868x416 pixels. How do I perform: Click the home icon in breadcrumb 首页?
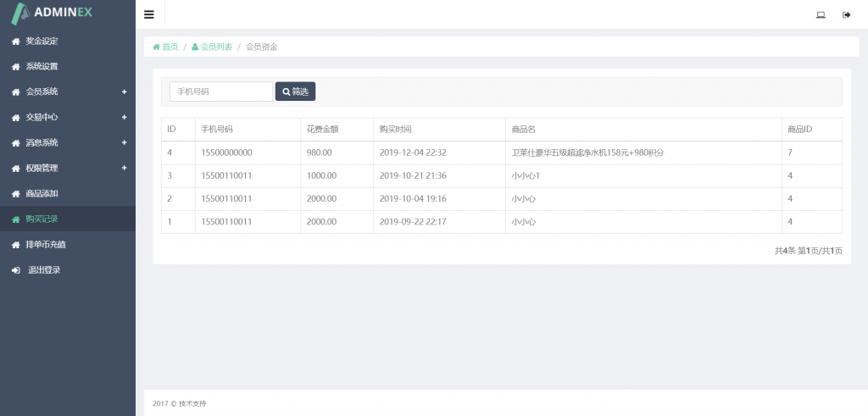(x=156, y=47)
